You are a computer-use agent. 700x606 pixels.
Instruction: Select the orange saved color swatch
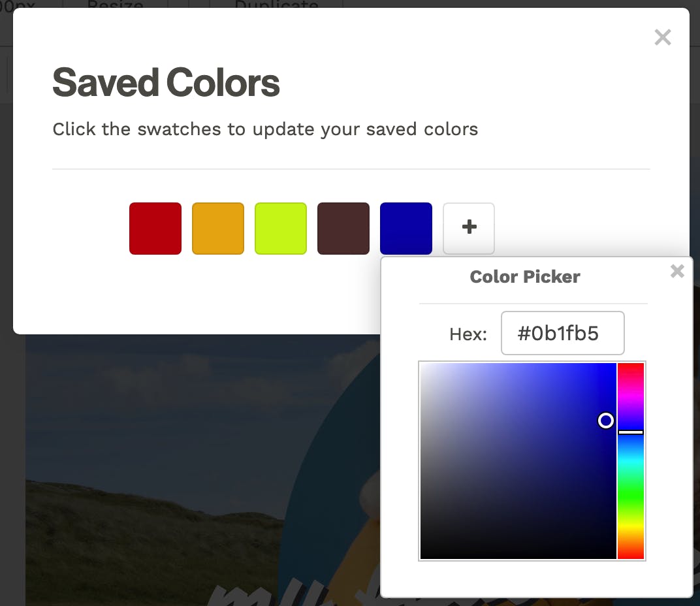(217, 228)
